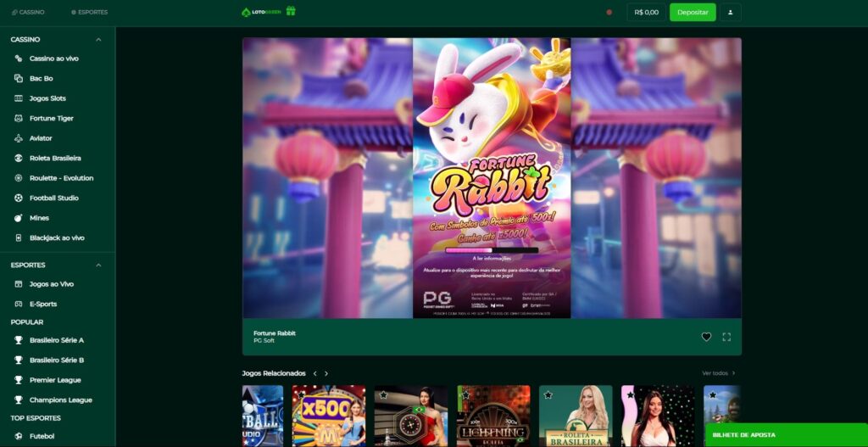Open the Roleta Brasileira game thumbnail

click(576, 416)
